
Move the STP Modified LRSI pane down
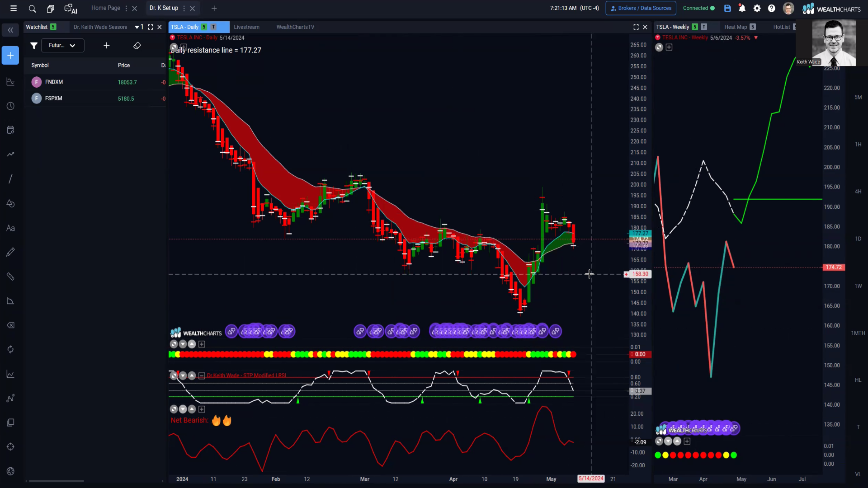pyautogui.click(x=183, y=375)
